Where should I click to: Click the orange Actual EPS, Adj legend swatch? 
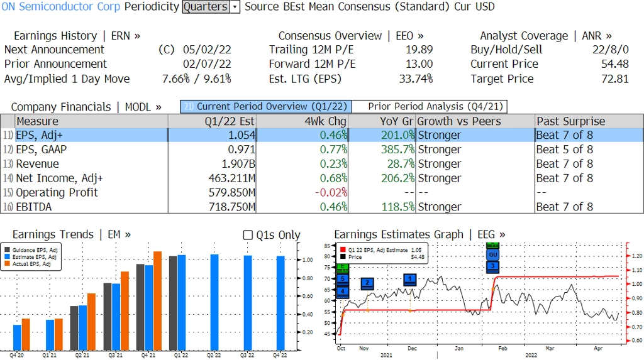click(x=8, y=264)
